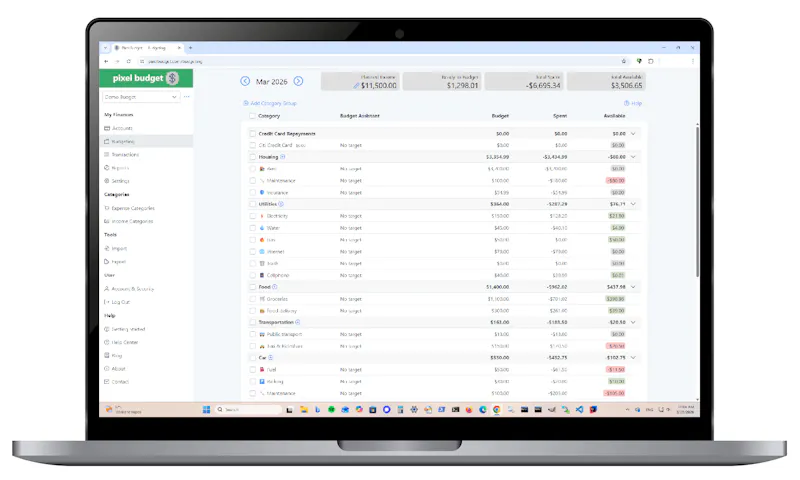Add a category to the Utilities group
This screenshot has width=800, height=480.
[281, 204]
